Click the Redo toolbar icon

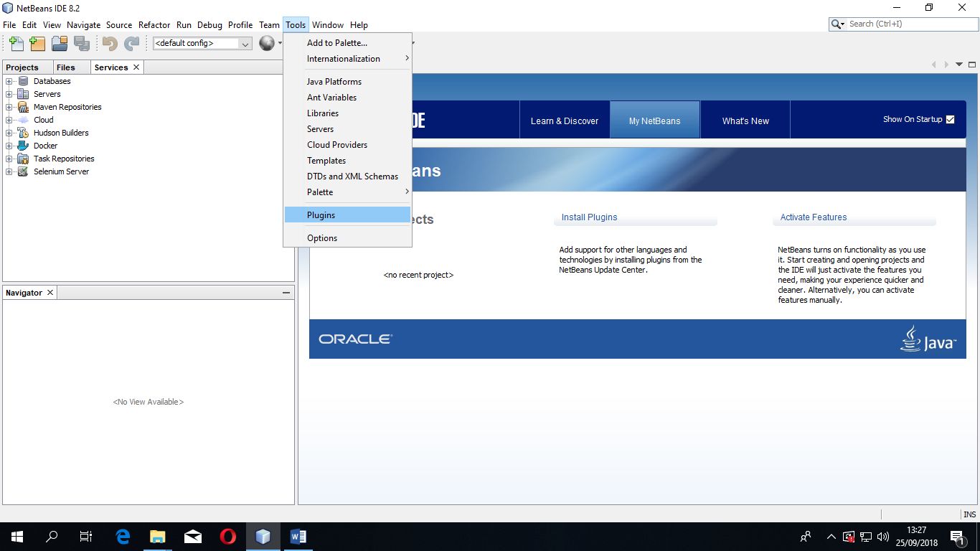point(131,43)
